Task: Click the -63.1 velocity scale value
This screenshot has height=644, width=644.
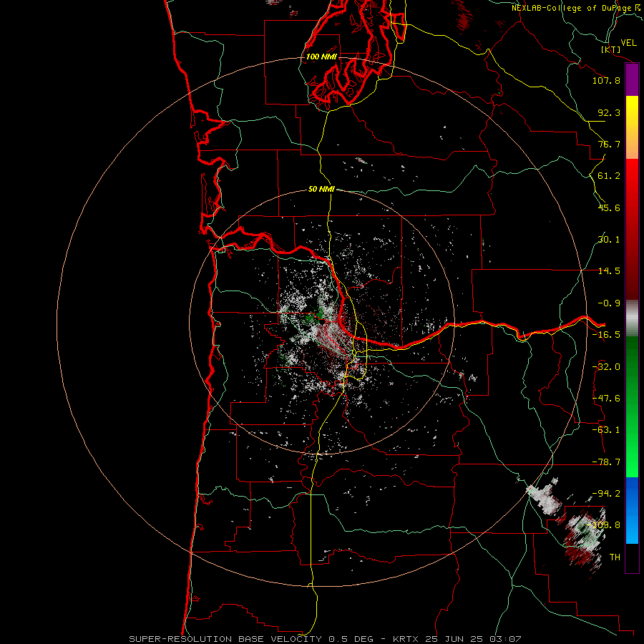Action: pyautogui.click(x=606, y=430)
